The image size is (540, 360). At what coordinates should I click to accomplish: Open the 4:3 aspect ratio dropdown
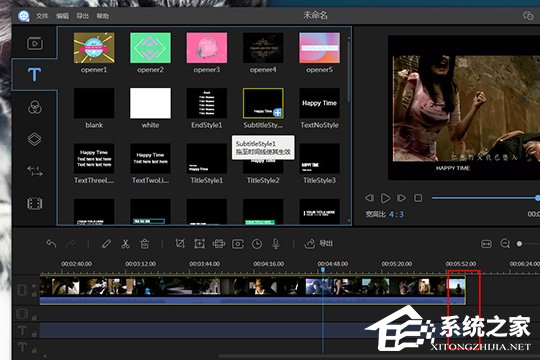396,214
